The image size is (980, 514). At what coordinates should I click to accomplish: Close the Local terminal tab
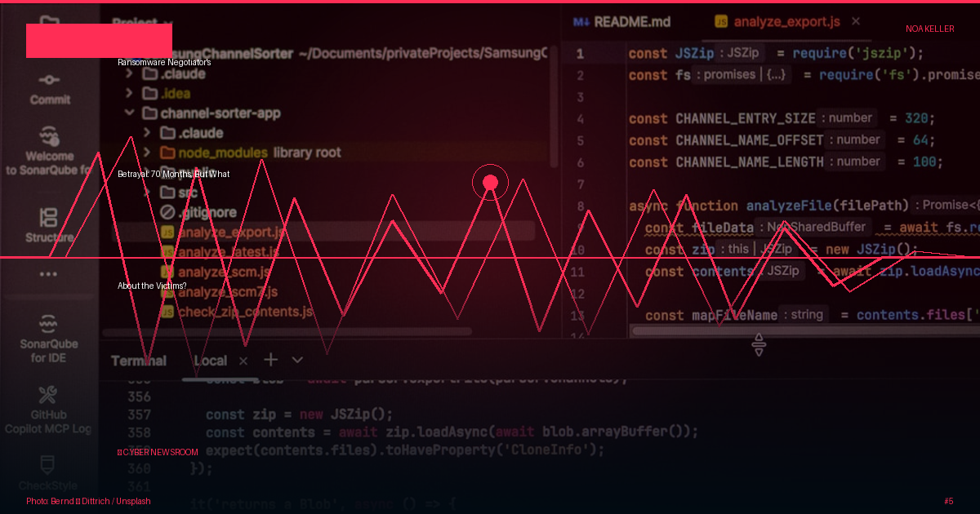coord(243,361)
